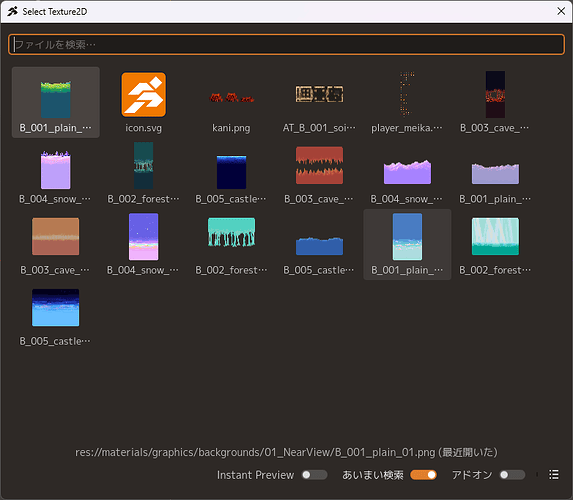The image size is (573, 500).
Task: Click the res://materials file path text
Action: (286, 452)
